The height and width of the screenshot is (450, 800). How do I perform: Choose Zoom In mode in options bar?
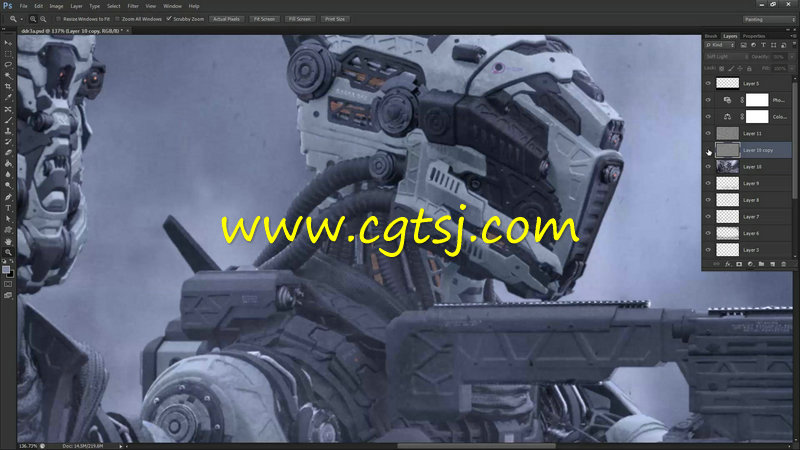click(33, 19)
